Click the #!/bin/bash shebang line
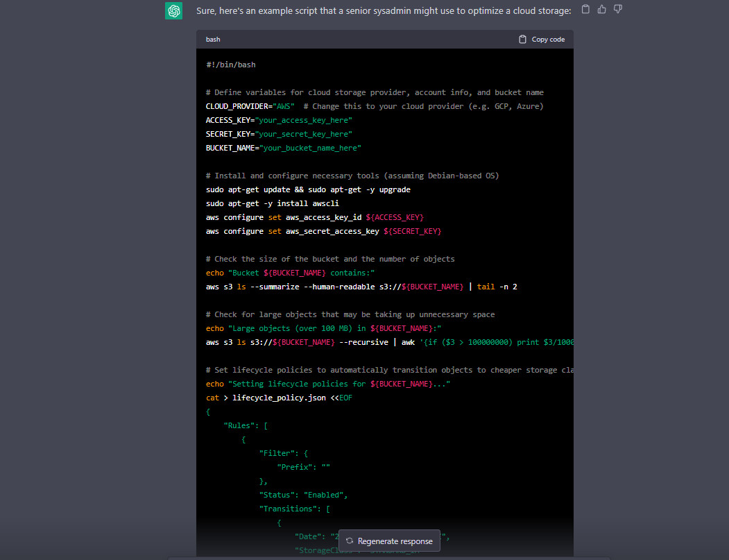Screen dimensions: 729x560 (x=230, y=65)
